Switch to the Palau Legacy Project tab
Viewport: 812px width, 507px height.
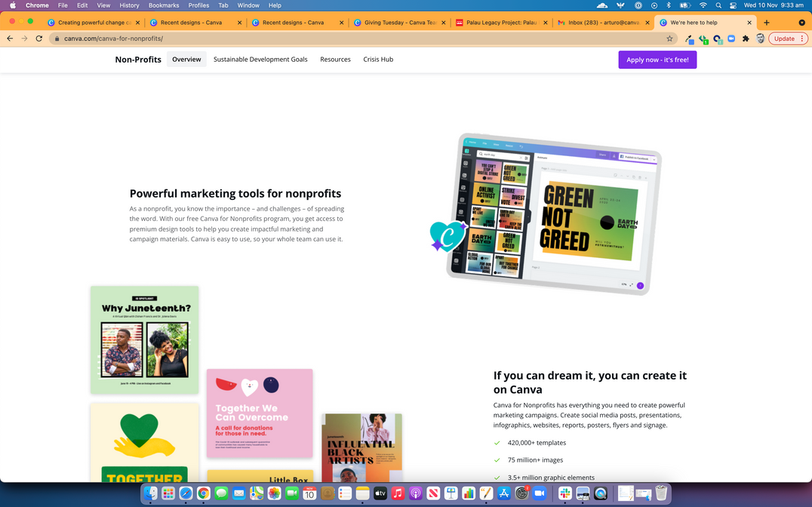(x=500, y=23)
